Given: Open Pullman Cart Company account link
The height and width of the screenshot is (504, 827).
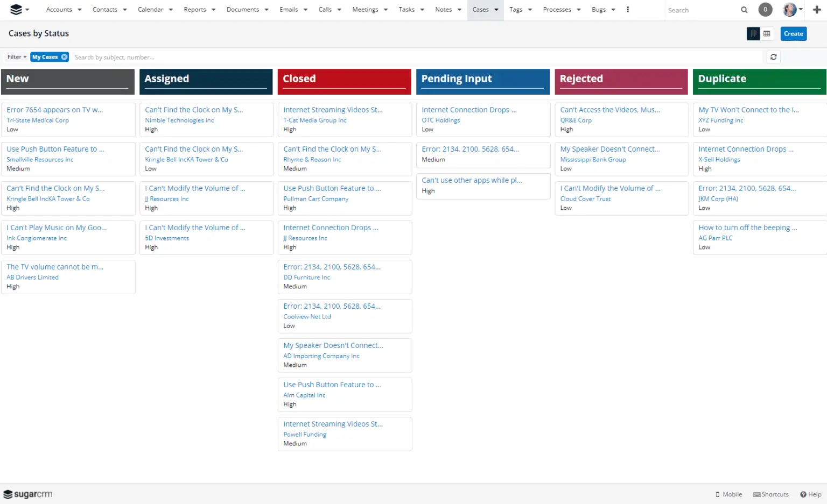Looking at the screenshot, I should [x=316, y=199].
